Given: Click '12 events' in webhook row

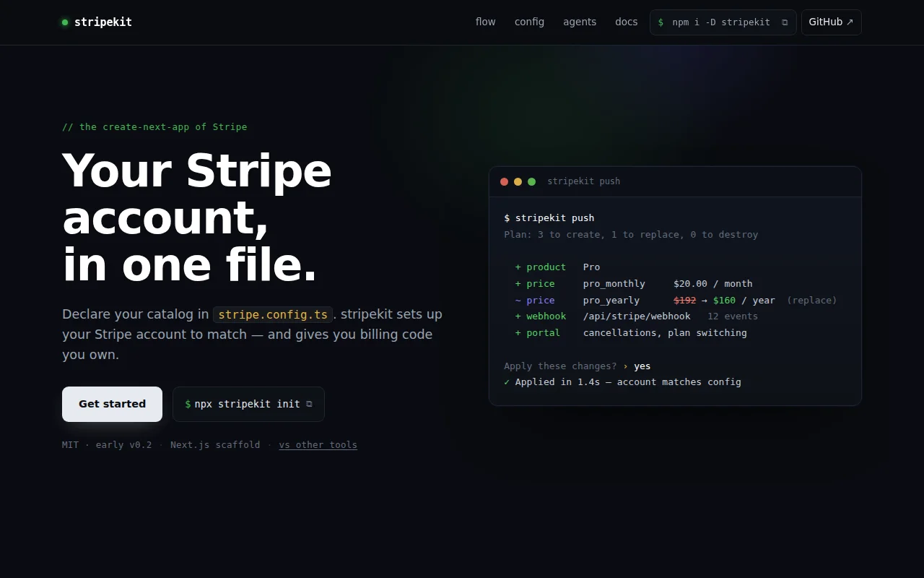Looking at the screenshot, I should (733, 316).
